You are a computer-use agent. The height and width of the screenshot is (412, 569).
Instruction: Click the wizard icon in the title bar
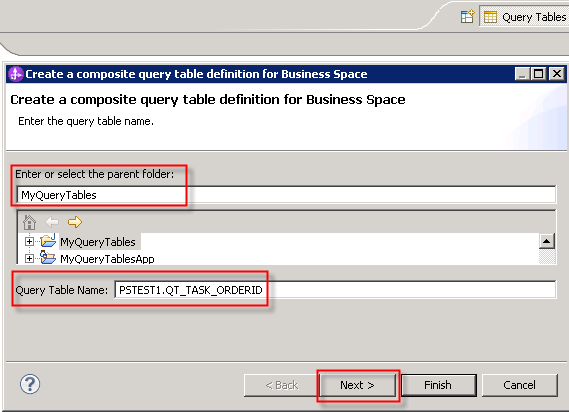[16, 74]
